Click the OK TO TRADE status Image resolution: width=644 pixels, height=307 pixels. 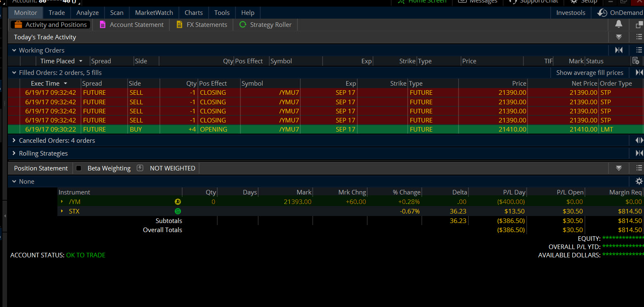point(86,255)
